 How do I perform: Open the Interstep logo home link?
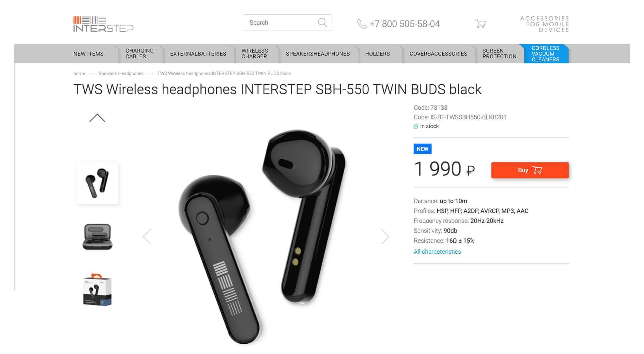(x=103, y=24)
